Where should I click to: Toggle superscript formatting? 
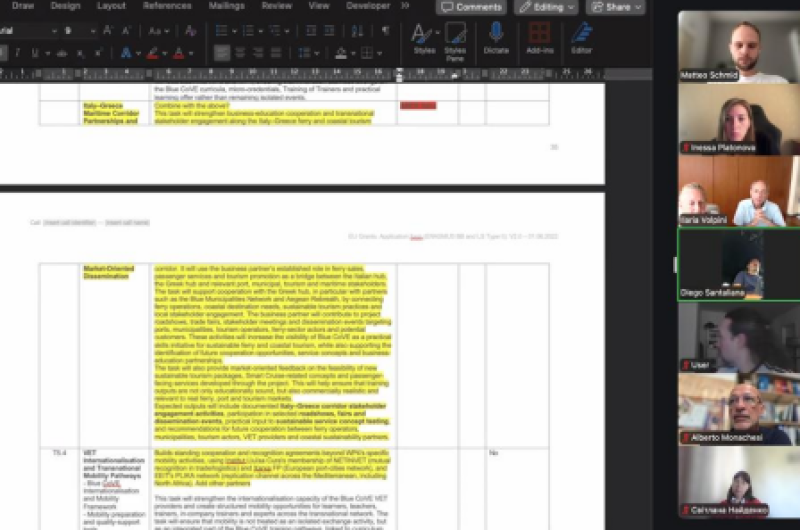point(97,53)
